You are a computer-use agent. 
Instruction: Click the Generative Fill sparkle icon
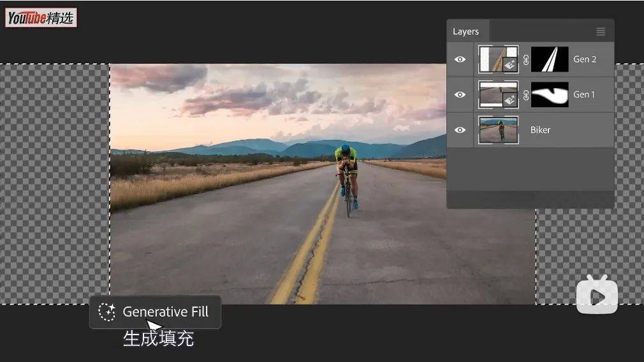[107, 312]
